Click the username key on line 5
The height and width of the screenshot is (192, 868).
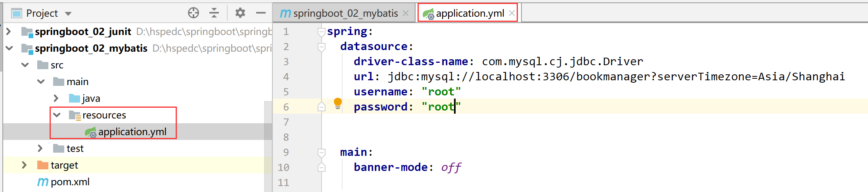(380, 92)
